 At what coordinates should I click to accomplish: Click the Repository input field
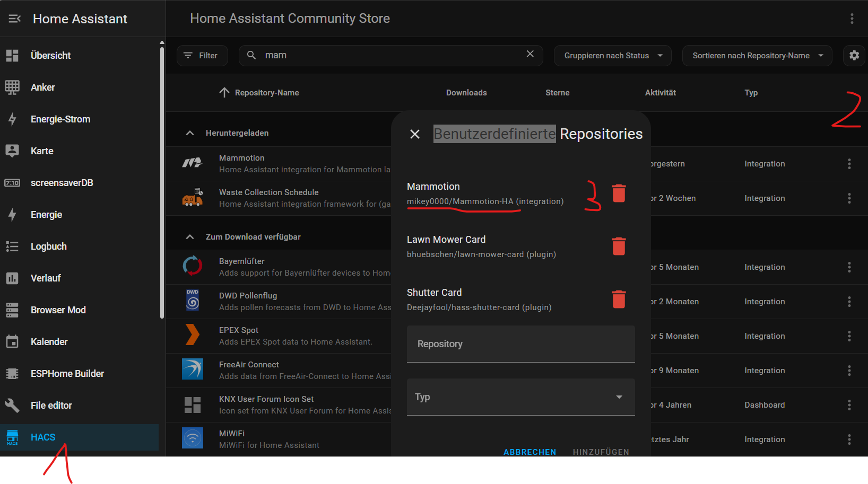pos(521,344)
